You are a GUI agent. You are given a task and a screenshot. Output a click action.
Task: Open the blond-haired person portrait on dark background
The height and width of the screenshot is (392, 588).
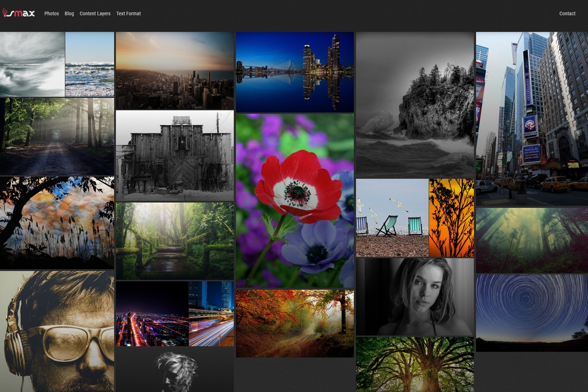coord(175,370)
